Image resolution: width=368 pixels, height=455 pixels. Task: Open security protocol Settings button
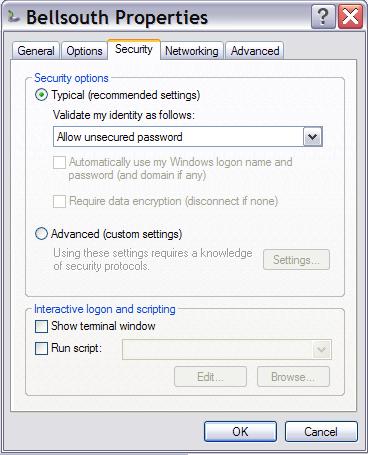[x=296, y=260]
